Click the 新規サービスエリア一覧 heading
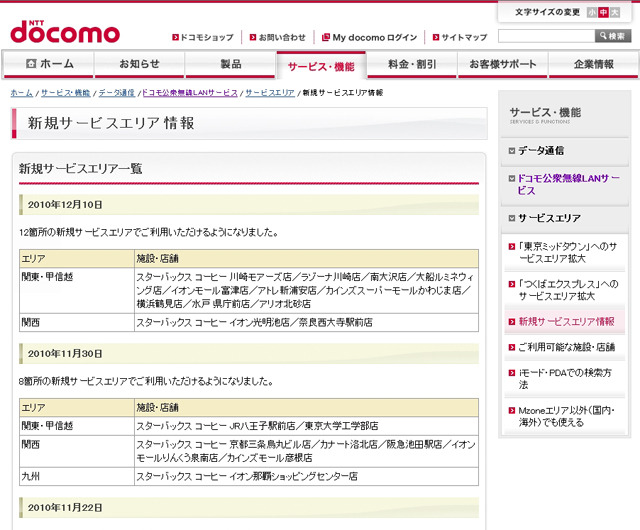 tap(80, 169)
